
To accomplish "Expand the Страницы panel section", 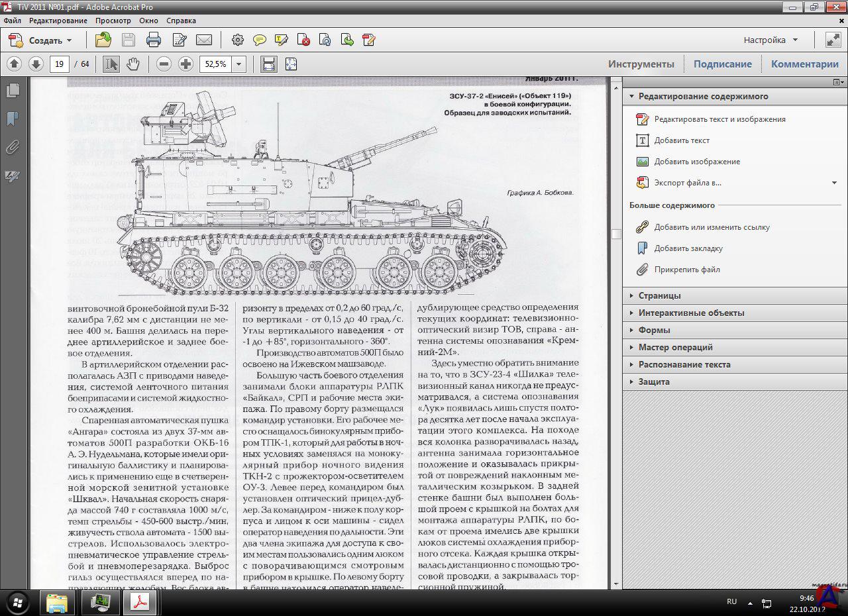I will click(x=659, y=295).
